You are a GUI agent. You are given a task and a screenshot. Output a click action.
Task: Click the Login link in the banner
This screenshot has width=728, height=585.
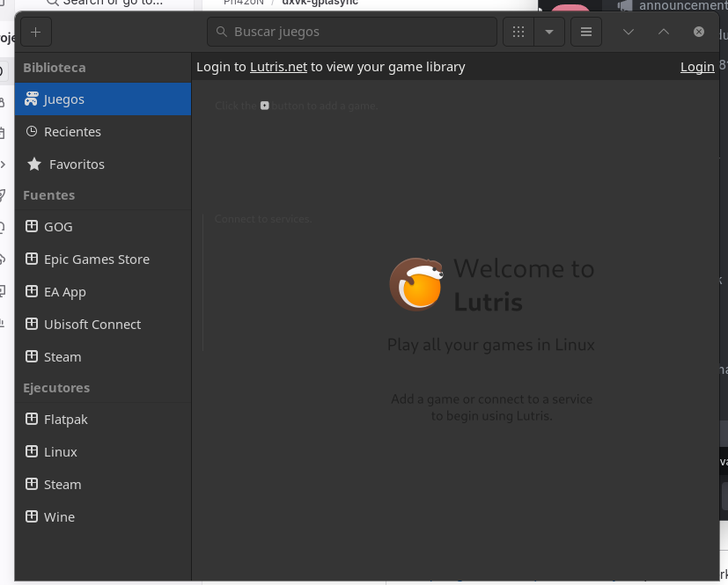click(697, 67)
